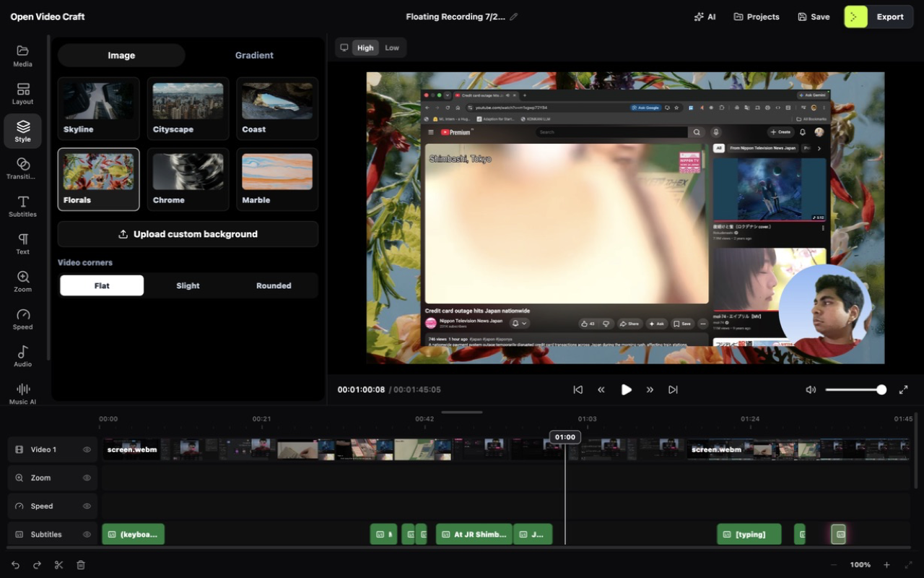Image resolution: width=924 pixels, height=578 pixels.
Task: Open the Media panel
Action: click(x=22, y=56)
